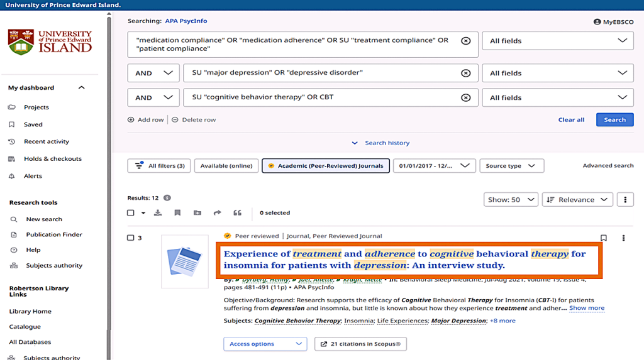Toggle the select all results checkbox
The width and height of the screenshot is (644, 362).
[x=131, y=213]
